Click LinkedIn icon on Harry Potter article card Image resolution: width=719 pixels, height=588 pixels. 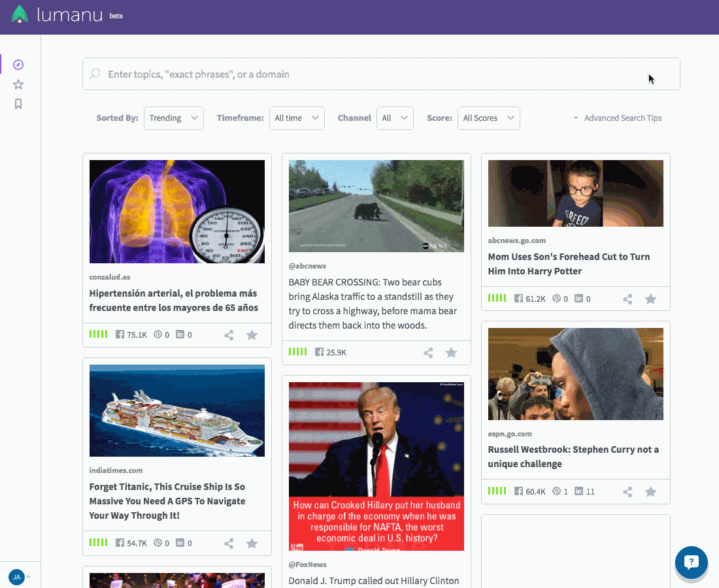click(x=579, y=299)
